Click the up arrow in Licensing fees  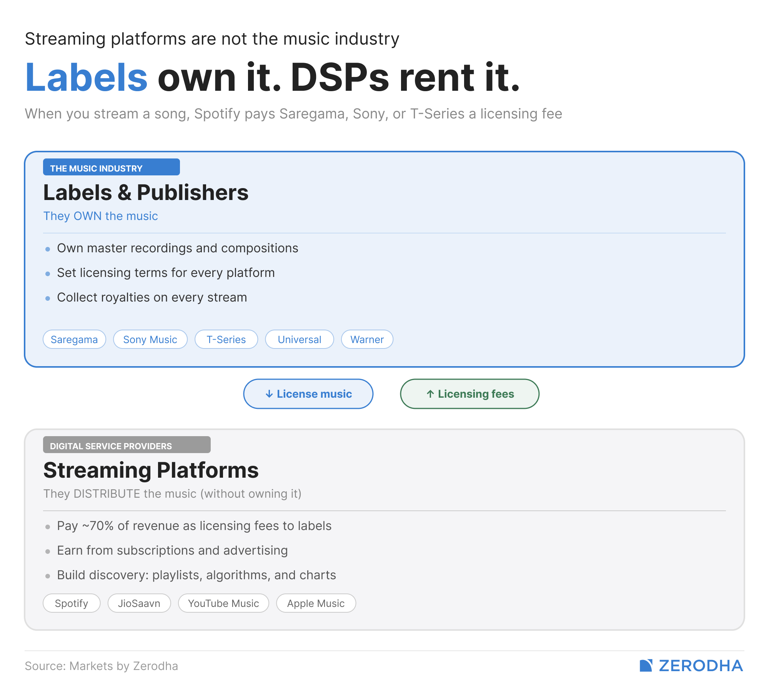(x=430, y=394)
